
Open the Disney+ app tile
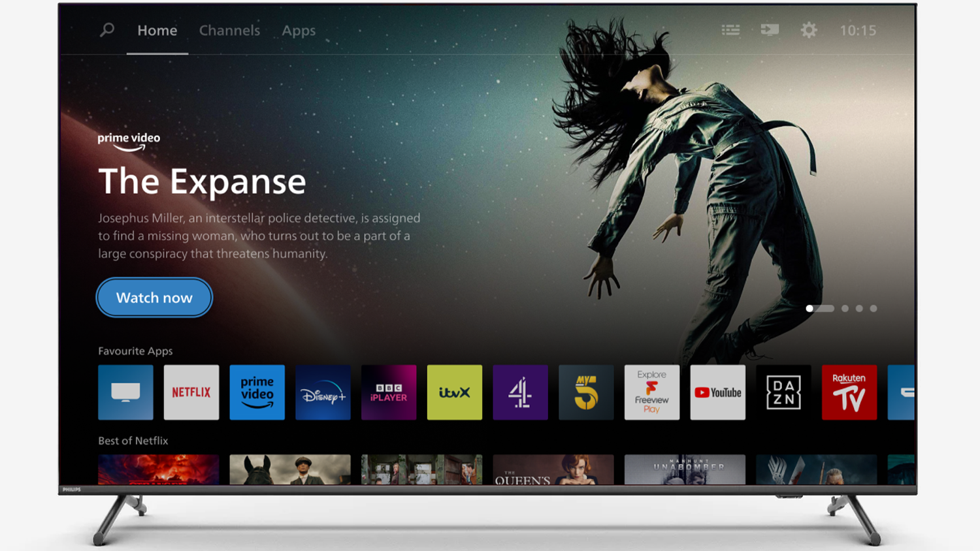point(323,392)
